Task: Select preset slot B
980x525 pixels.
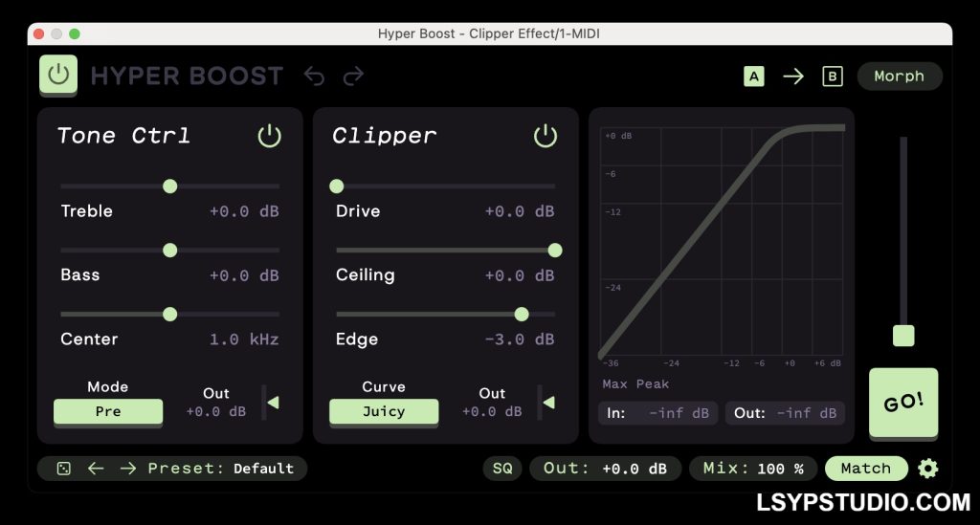Action: (832, 77)
